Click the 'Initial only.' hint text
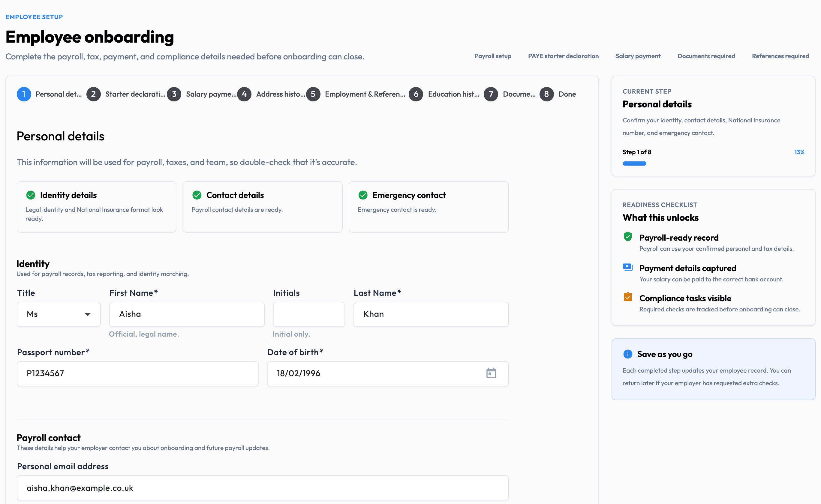 [x=291, y=334]
